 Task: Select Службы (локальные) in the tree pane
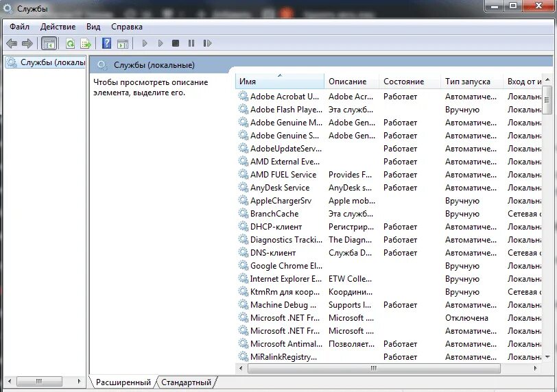(45, 62)
